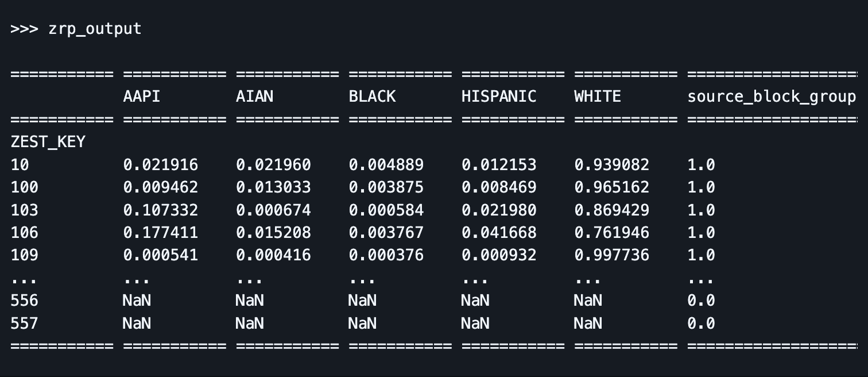Screen dimensions: 868x377
Task: Click the ellipsis under the HISPANIC column
Action: coord(475,280)
